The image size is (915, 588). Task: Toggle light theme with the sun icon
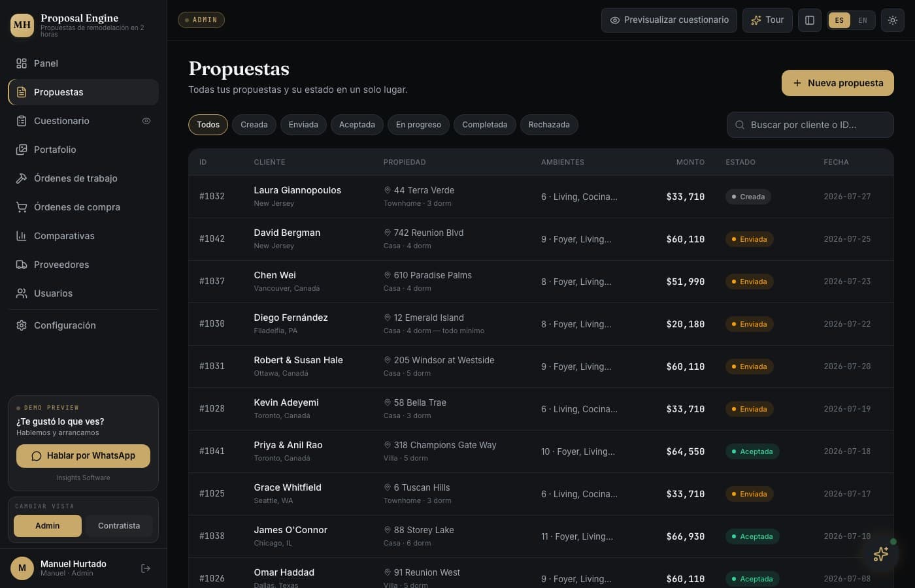tap(893, 20)
